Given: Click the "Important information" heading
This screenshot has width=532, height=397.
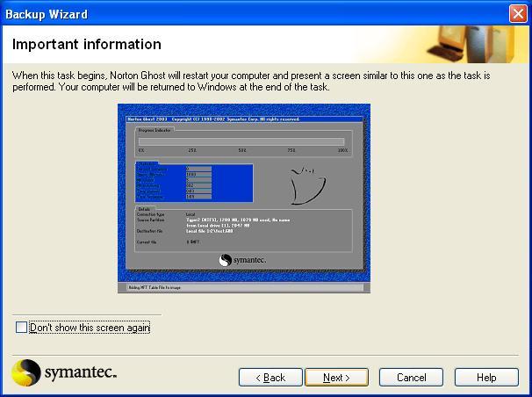Looking at the screenshot, I should [x=87, y=45].
